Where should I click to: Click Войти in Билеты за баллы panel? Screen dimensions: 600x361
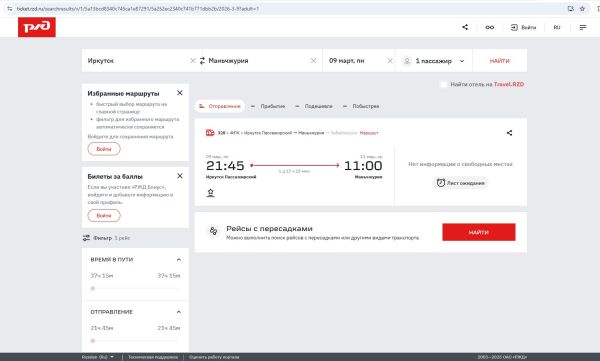click(x=104, y=216)
